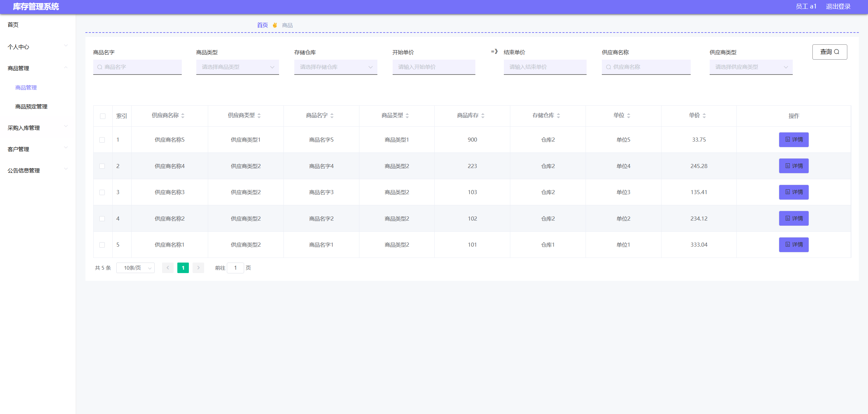Open 详情 for the 商品名字4 row
This screenshot has height=414, width=868.
click(793, 166)
